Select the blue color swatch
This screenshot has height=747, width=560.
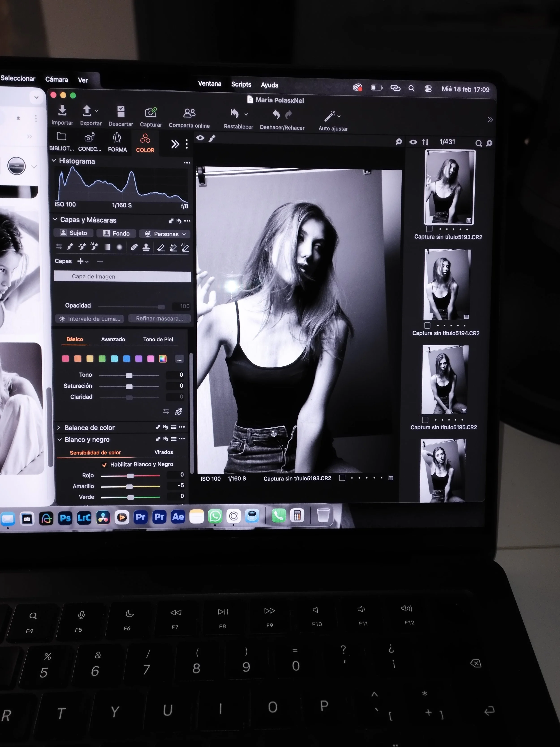tap(127, 359)
